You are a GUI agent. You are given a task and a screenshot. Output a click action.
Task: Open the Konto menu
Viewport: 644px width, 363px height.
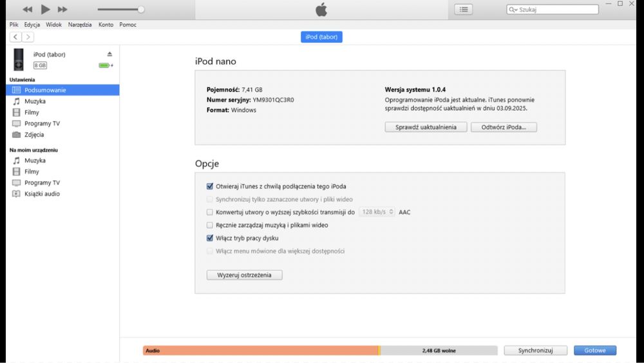point(106,25)
